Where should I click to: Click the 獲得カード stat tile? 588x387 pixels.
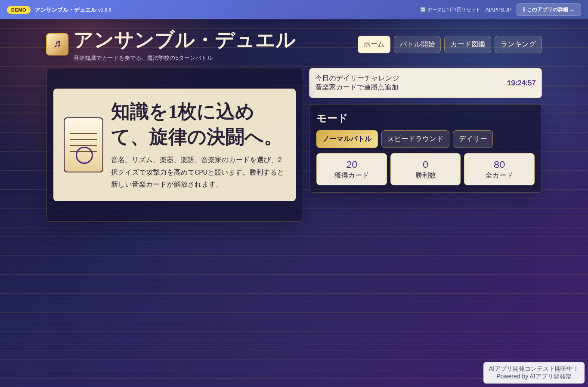(x=352, y=169)
